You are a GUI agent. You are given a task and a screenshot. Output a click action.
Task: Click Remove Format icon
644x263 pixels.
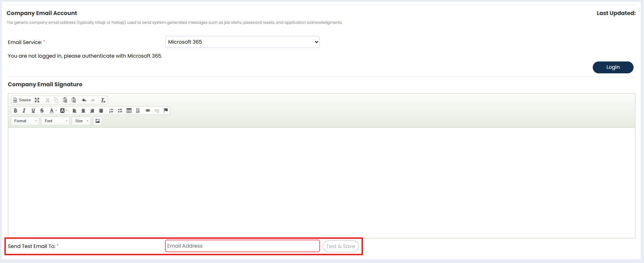[x=103, y=100]
